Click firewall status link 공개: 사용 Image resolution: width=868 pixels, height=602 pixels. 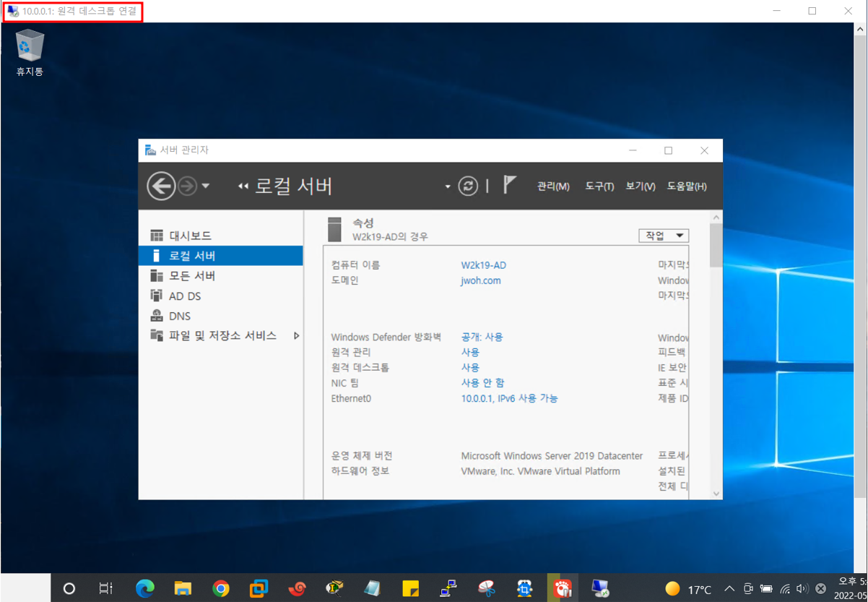pyautogui.click(x=482, y=337)
